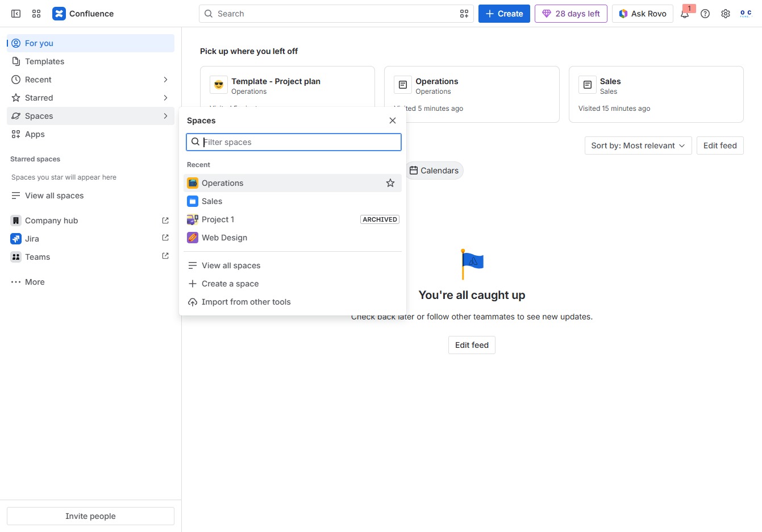Screen dimensions: 762x532
Task: Open the notifications bell
Action: [x=685, y=14]
